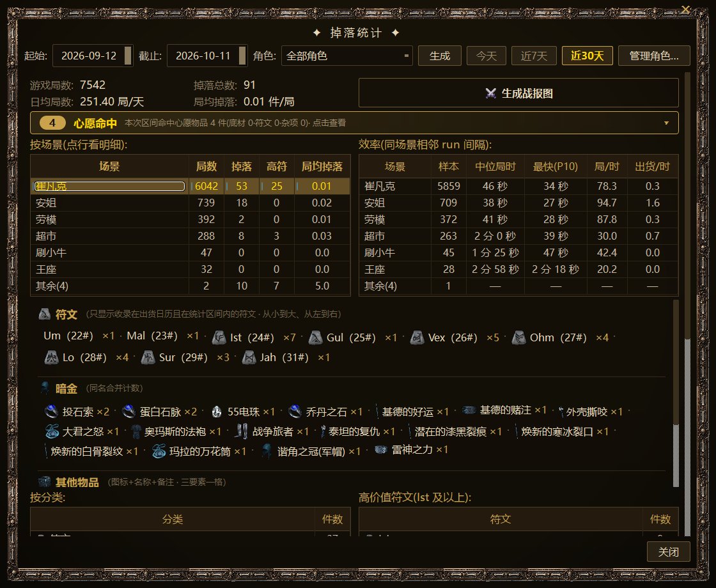The image size is (716, 588).
Task: Click the 焕新的白骨裂纹 ×1 entry
Action: [x=91, y=451]
